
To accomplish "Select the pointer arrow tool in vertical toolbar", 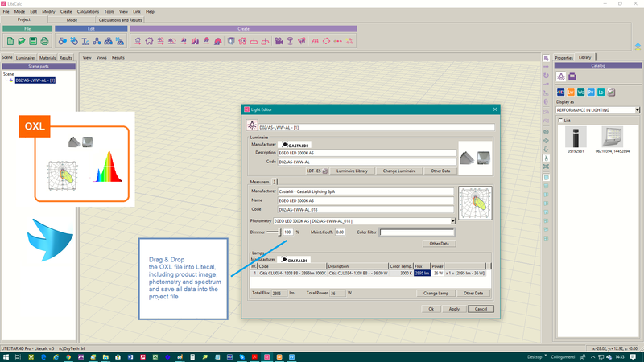I will tap(547, 58).
